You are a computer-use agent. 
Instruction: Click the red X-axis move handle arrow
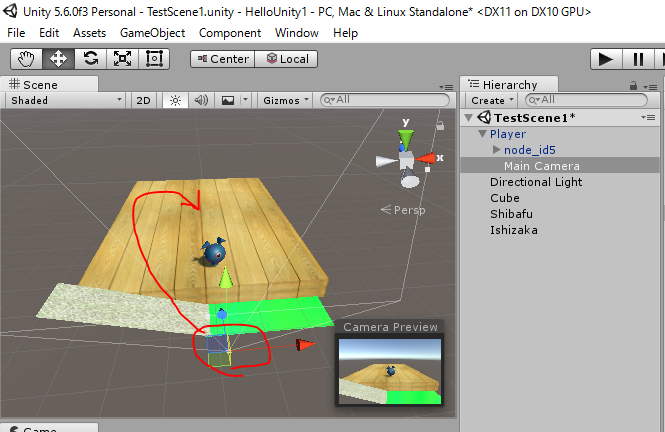[x=306, y=345]
